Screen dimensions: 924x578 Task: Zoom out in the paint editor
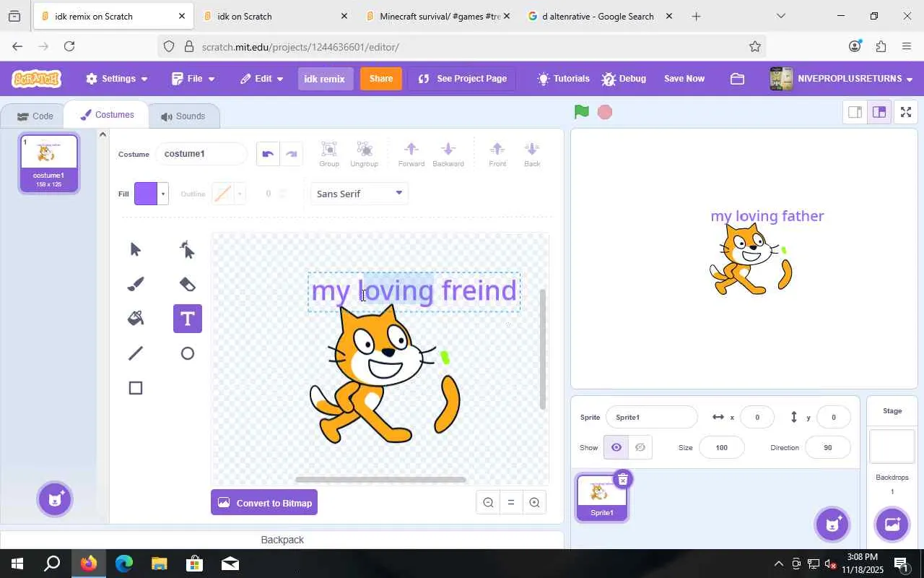click(489, 503)
